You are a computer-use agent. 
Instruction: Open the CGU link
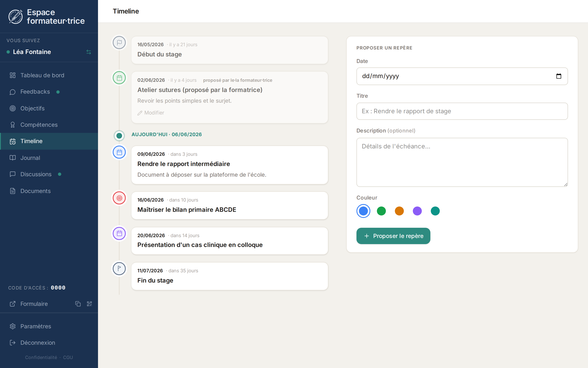click(68, 357)
